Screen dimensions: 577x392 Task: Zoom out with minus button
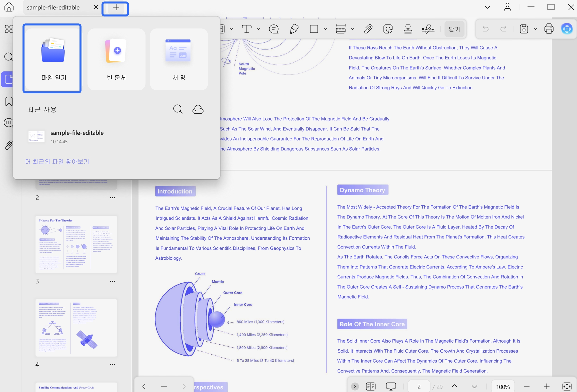[527, 387]
